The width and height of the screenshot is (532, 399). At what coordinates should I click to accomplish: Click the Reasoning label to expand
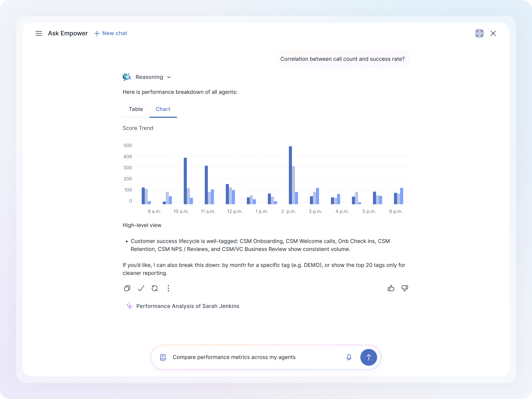tap(149, 77)
